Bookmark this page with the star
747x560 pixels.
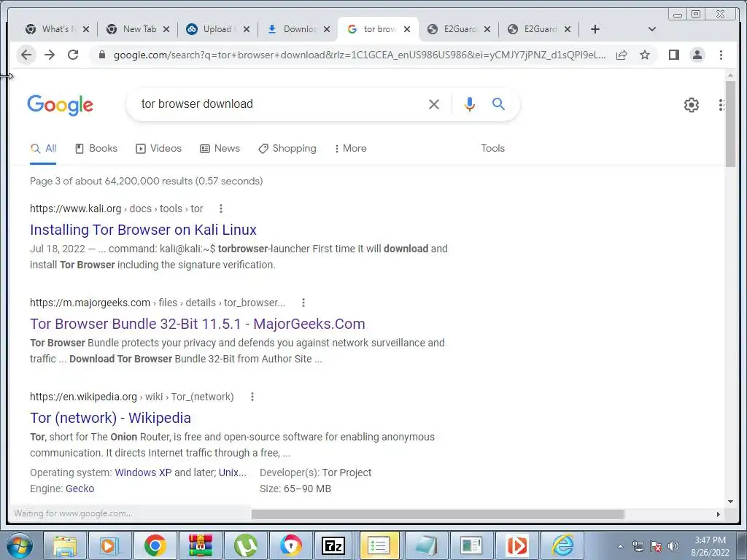point(645,55)
